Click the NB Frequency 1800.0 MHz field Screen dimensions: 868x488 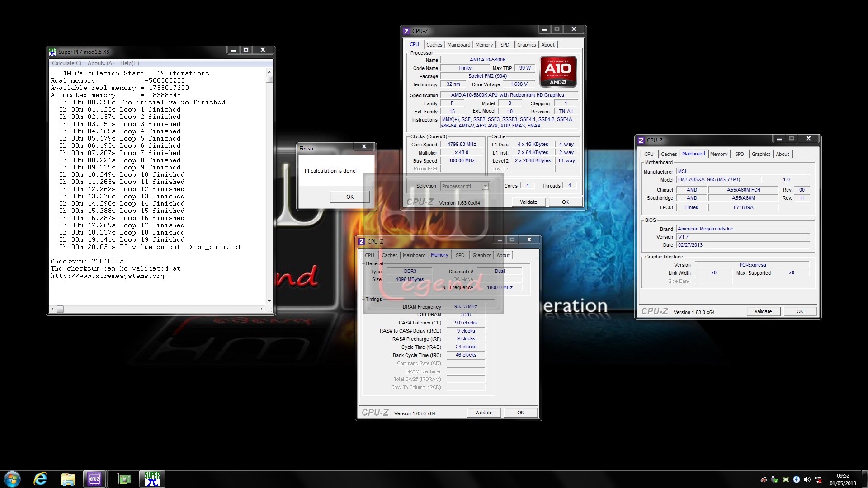point(500,288)
